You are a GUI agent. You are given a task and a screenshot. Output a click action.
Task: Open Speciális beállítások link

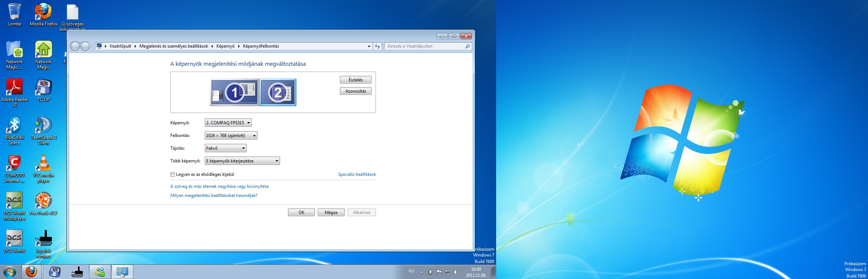(357, 174)
